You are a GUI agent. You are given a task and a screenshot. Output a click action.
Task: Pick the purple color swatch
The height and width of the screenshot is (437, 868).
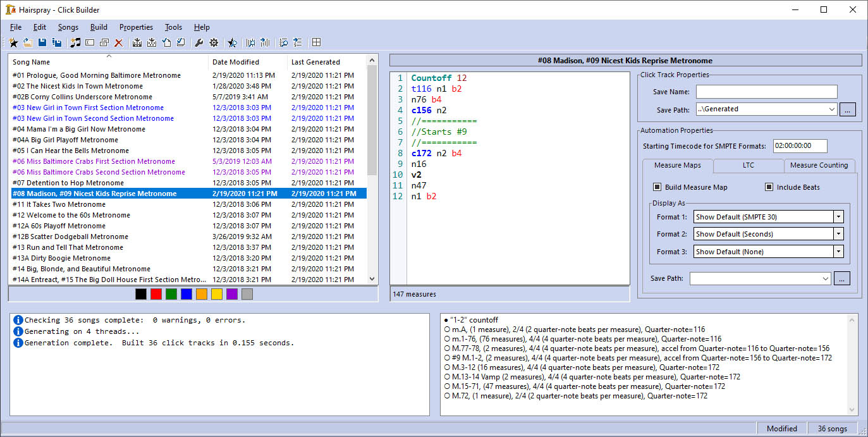[x=232, y=294]
